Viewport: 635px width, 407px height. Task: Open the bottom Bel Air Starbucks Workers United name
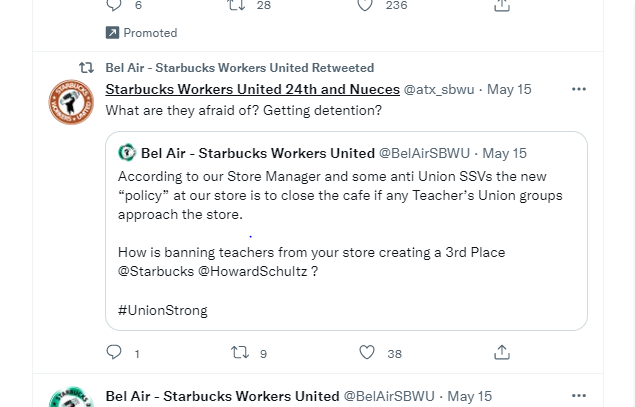click(222, 396)
